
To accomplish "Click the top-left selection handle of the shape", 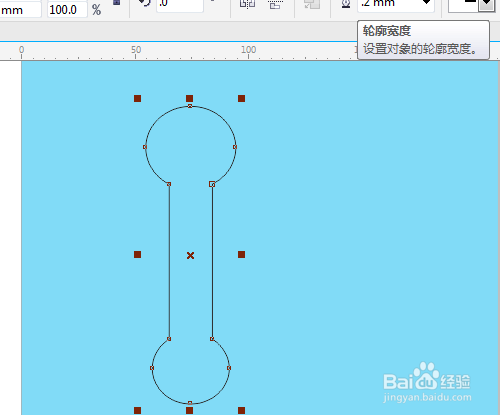I will (137, 98).
